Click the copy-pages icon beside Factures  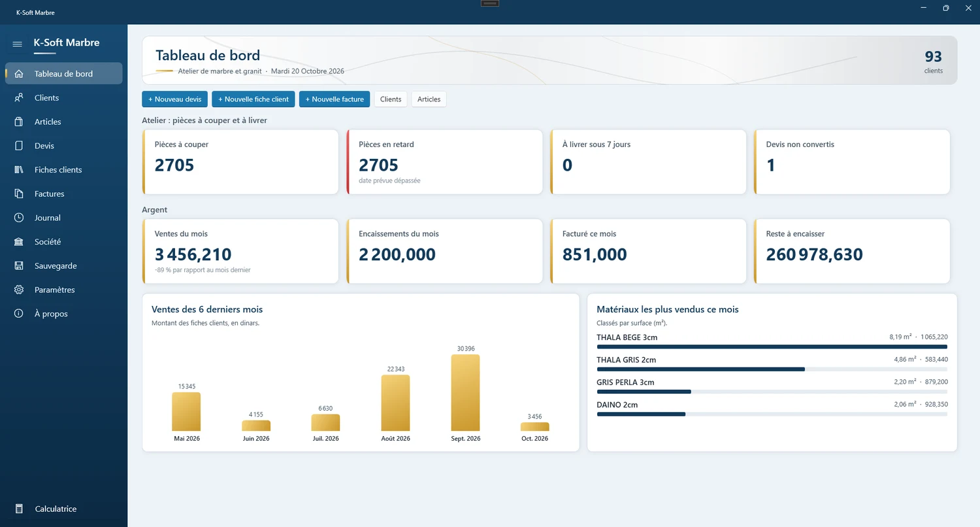[19, 194]
